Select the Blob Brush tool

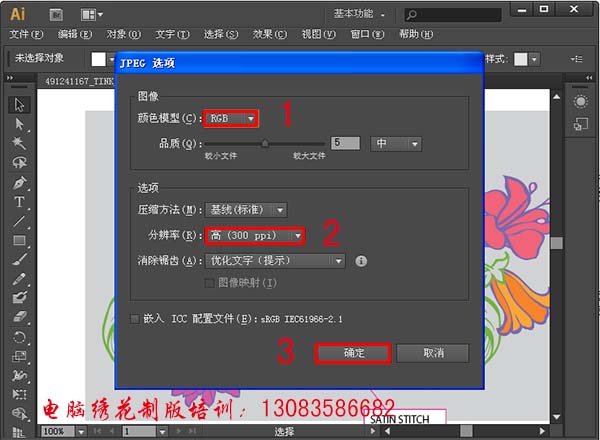(x=19, y=298)
